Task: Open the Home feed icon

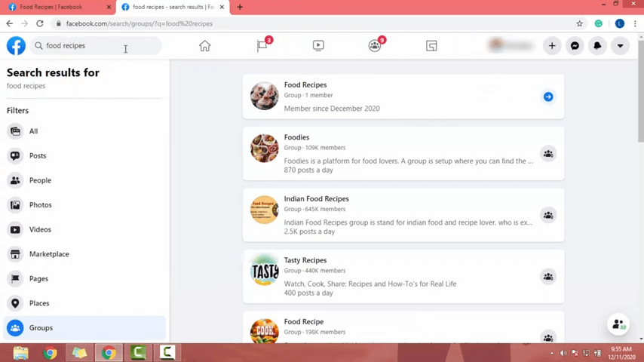Action: (204, 45)
